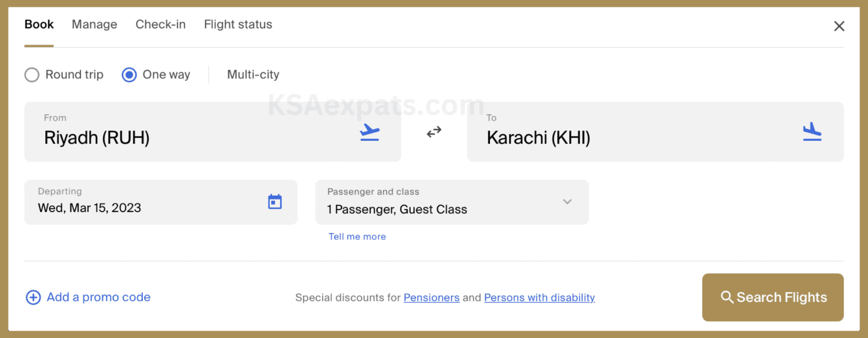Click the Tell me more link
This screenshot has width=868, height=338.
(x=357, y=237)
